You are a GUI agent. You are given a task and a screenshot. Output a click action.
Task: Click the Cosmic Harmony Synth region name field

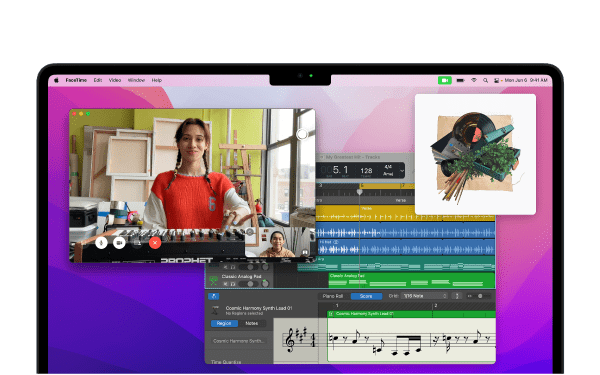[238, 341]
